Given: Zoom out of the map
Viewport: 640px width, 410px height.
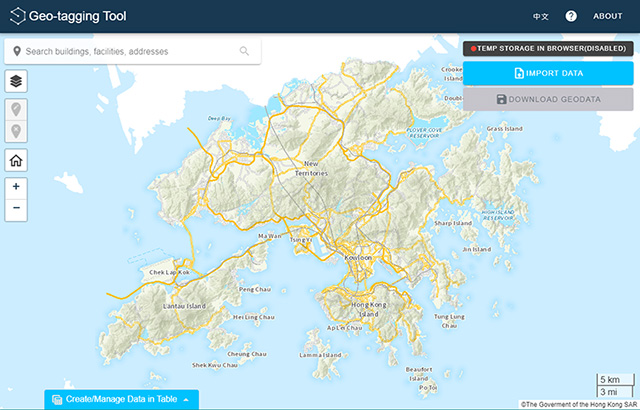Looking at the screenshot, I should point(16,209).
